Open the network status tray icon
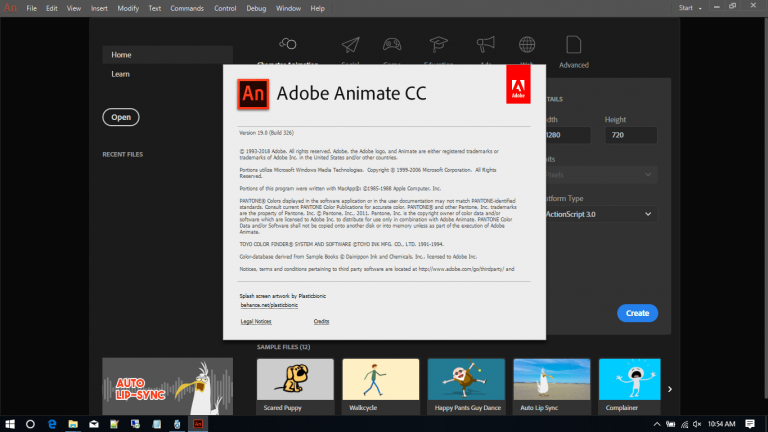The height and width of the screenshot is (432, 768). [x=684, y=424]
